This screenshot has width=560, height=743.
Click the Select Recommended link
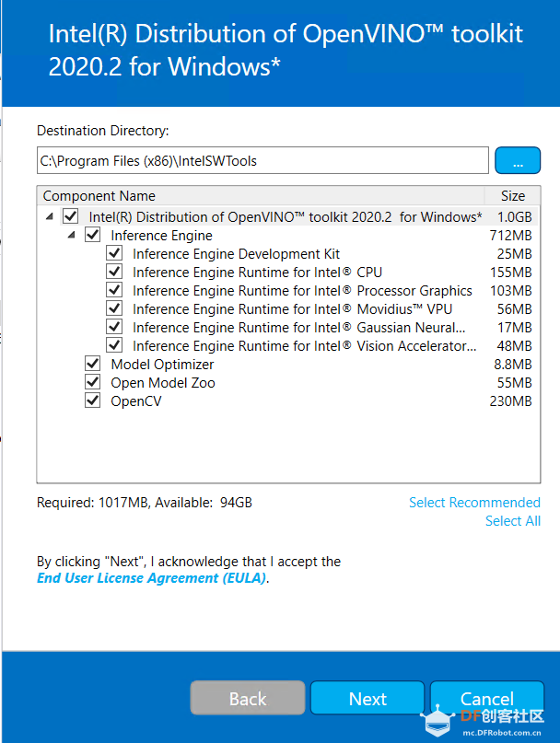474,503
